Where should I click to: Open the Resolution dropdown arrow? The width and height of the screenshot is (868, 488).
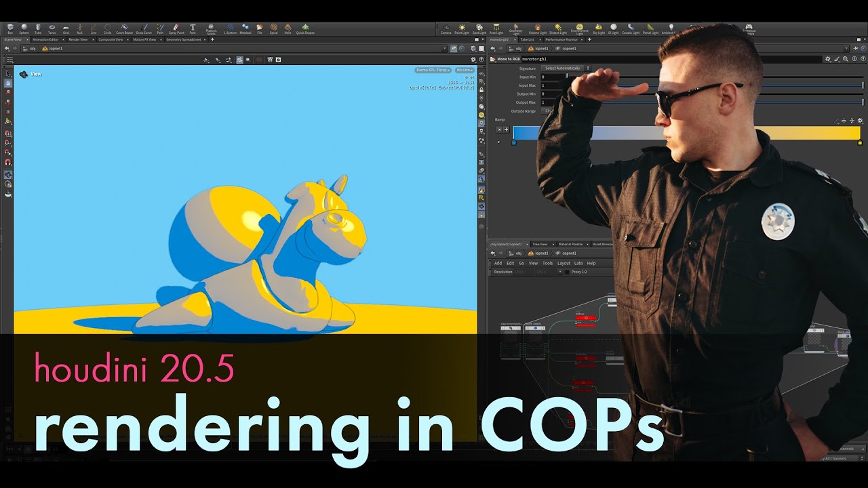pos(560,272)
